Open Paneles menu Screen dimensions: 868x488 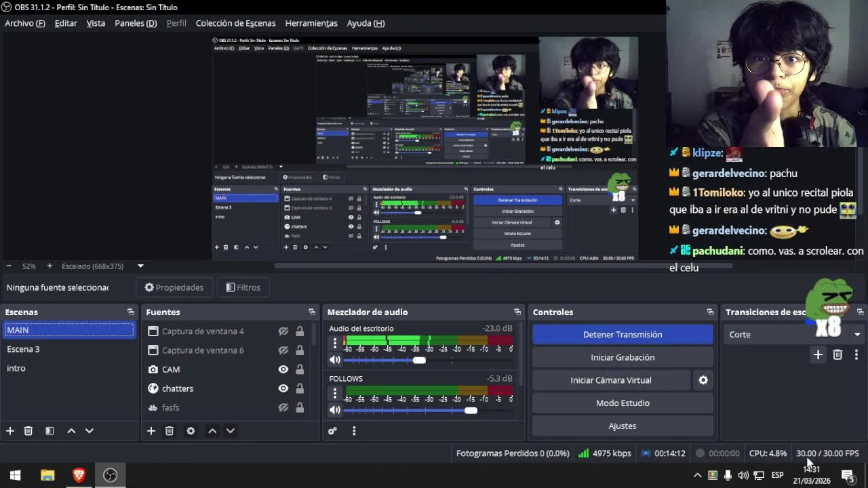pyautogui.click(x=136, y=23)
